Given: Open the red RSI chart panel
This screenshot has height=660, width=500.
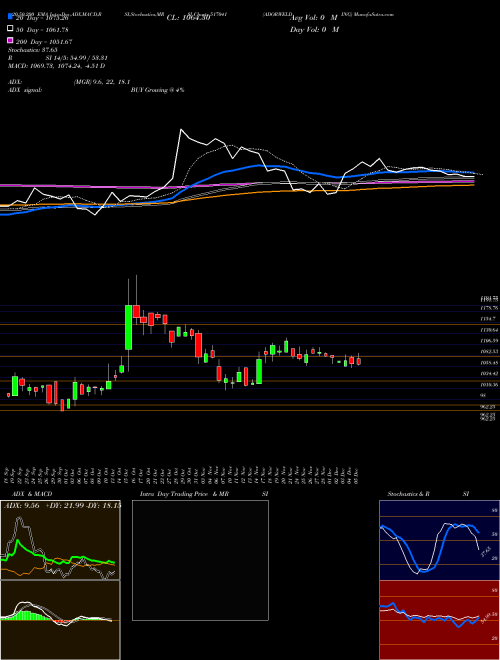Looking at the screenshot, I should coord(439,620).
